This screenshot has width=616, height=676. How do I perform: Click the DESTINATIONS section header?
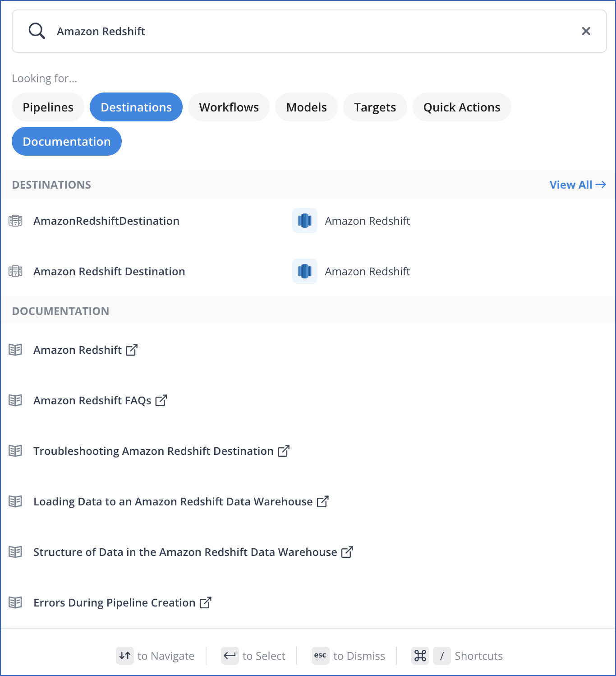[x=51, y=185]
